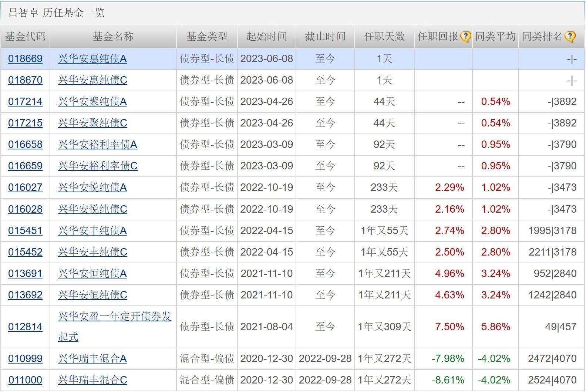Screen dimensions: 586x392
Task: Open 兴华安悦纯债C fund page
Action: [x=92, y=209]
